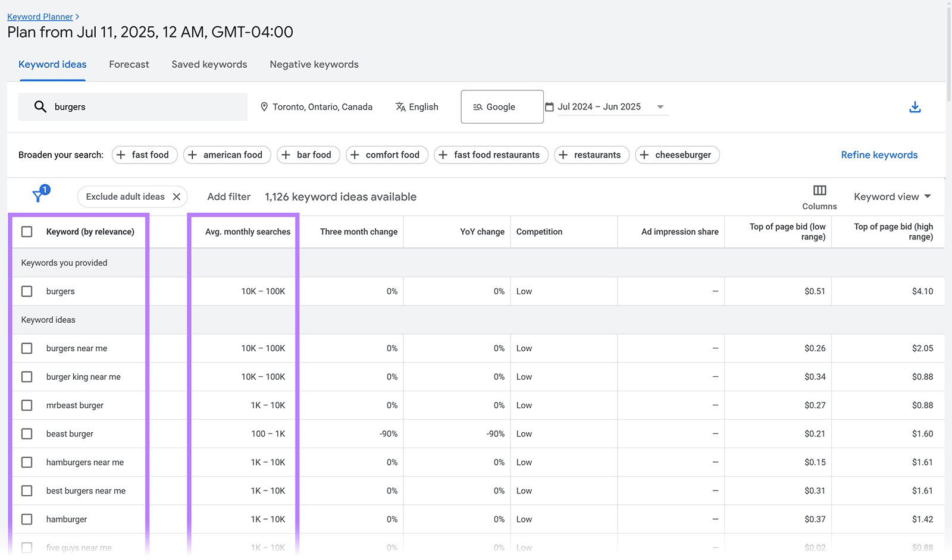Click the location pin icon
This screenshot has height=560, width=952.
(264, 106)
